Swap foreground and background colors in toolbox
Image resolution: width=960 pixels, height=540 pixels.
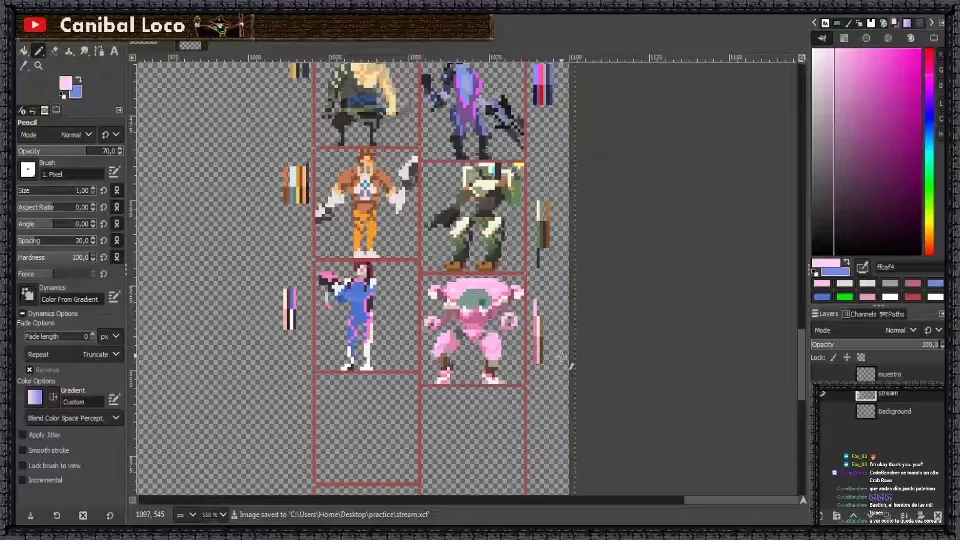click(x=78, y=80)
